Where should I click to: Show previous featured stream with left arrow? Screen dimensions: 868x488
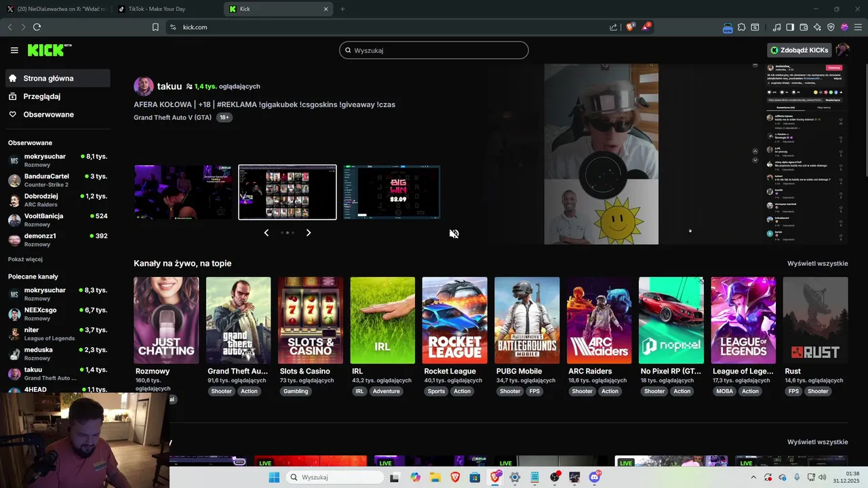(266, 232)
